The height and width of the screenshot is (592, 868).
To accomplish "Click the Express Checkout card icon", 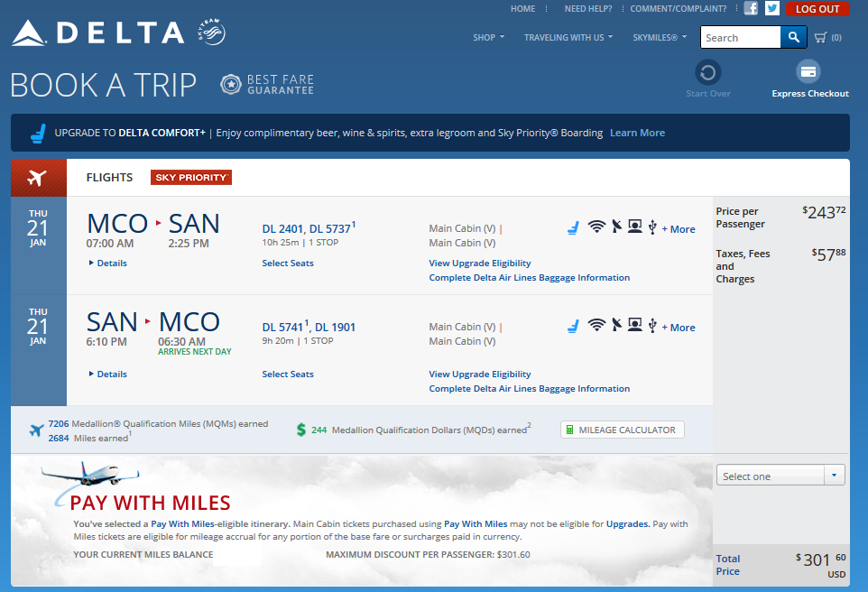I will point(808,72).
